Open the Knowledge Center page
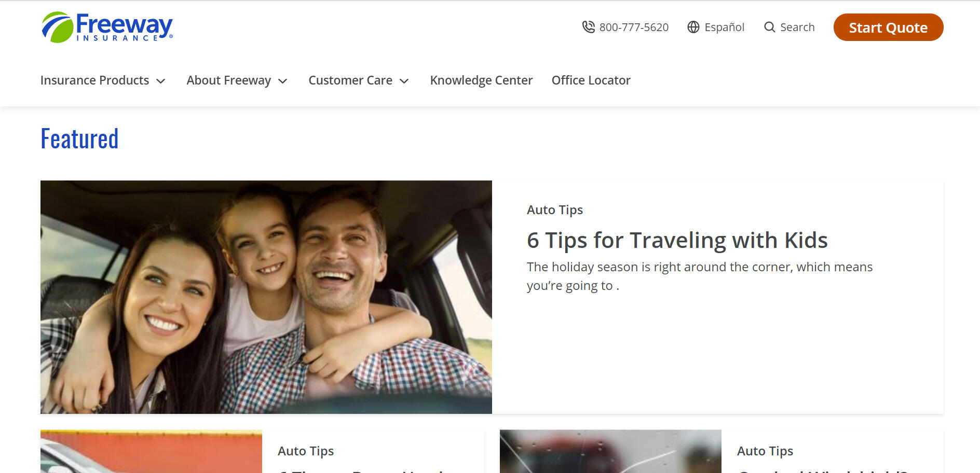Viewport: 980px width, 473px height. [x=481, y=80]
